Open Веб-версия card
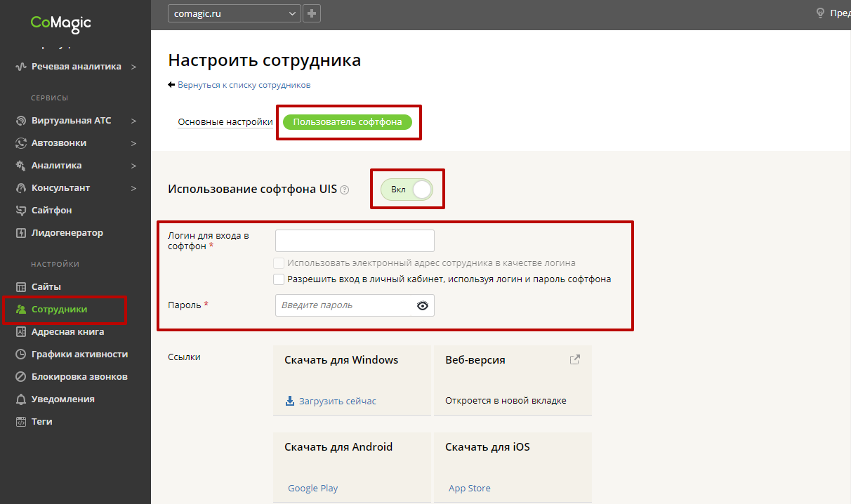 point(513,380)
